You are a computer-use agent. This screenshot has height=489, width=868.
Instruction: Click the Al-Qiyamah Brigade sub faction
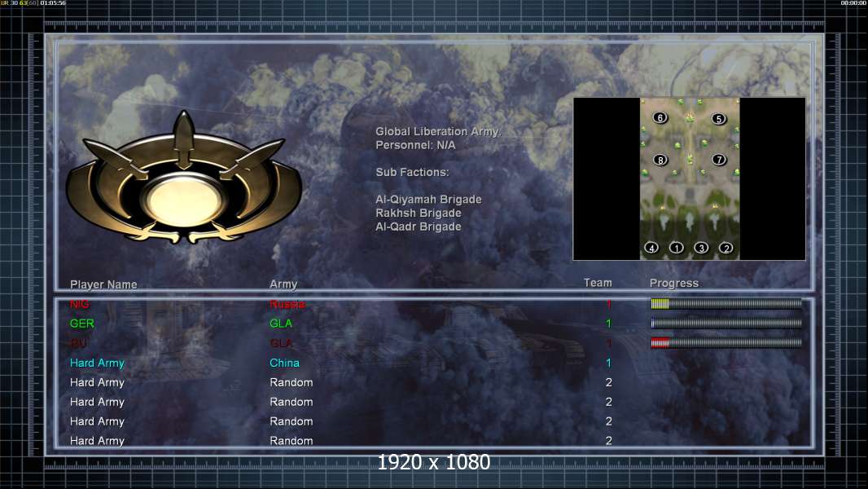click(428, 200)
